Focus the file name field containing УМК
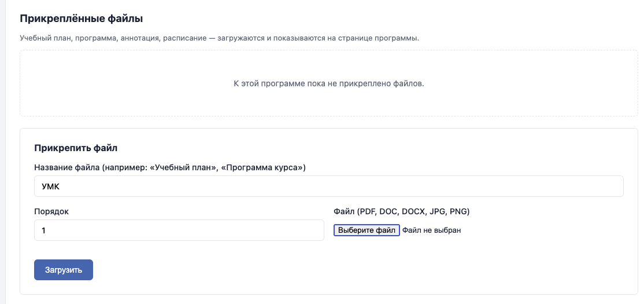 (328, 186)
